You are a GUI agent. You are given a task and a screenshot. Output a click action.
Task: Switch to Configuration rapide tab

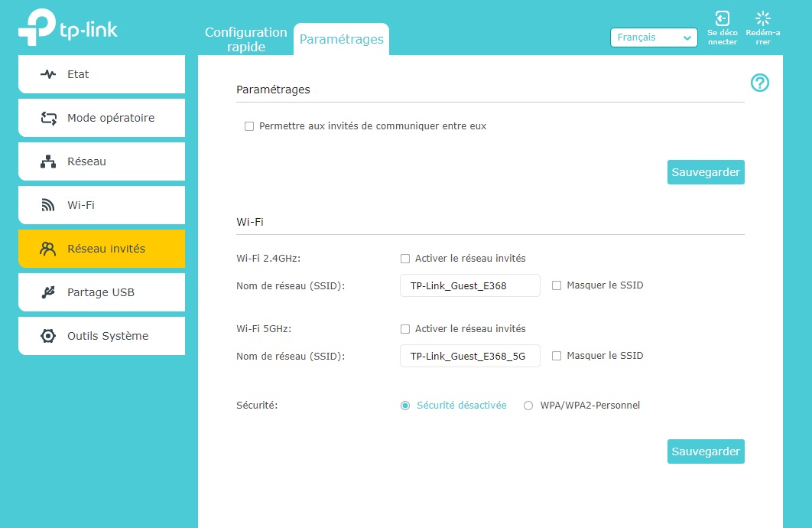coord(245,39)
